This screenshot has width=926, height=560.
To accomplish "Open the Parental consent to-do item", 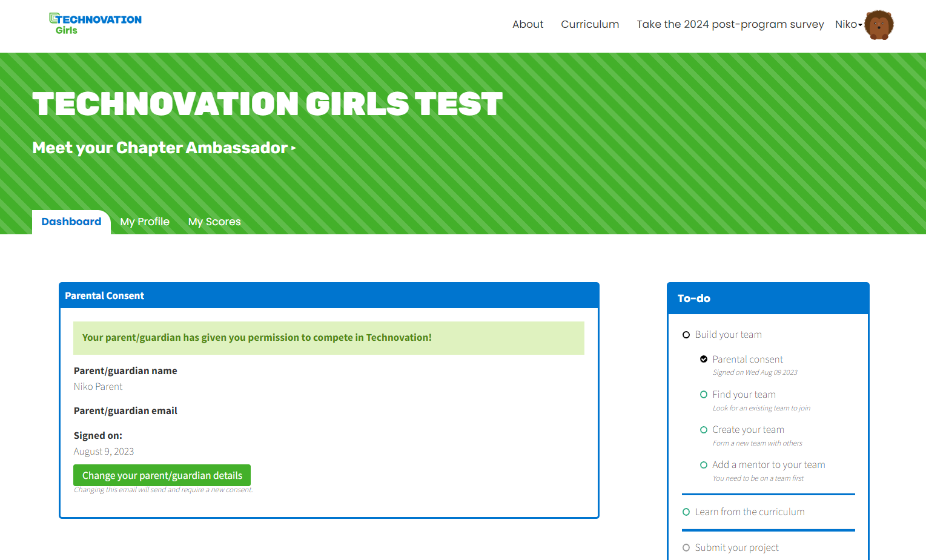I will [747, 359].
